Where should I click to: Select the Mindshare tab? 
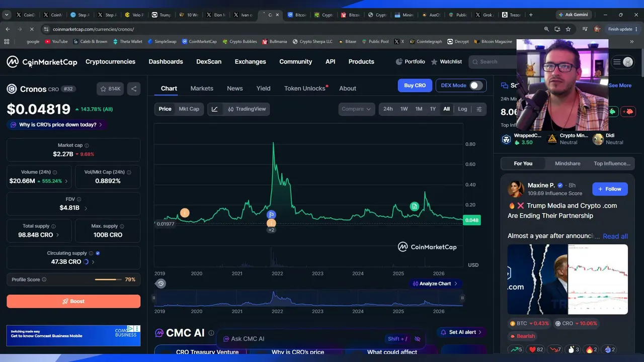(x=568, y=163)
